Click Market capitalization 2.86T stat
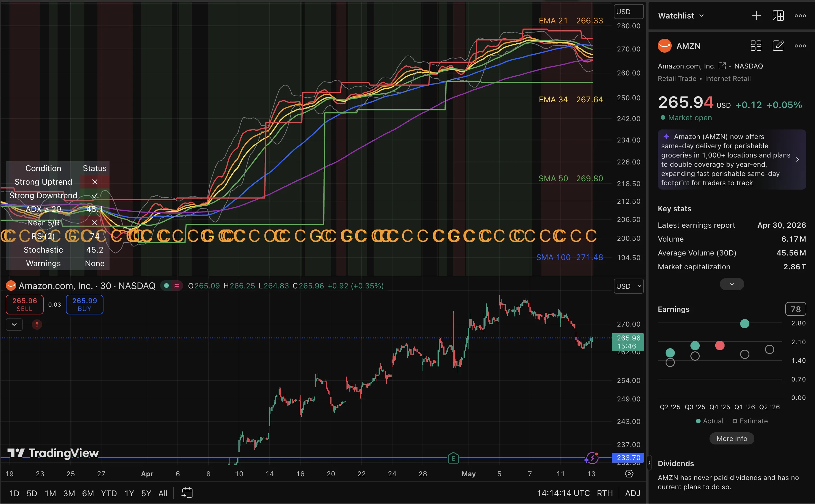This screenshot has height=504, width=815. click(732, 267)
